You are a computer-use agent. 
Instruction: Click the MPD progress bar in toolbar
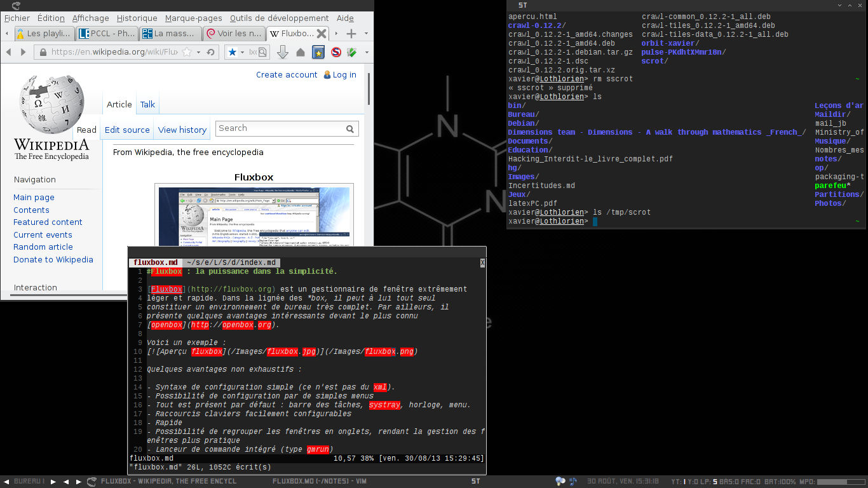coord(841,482)
